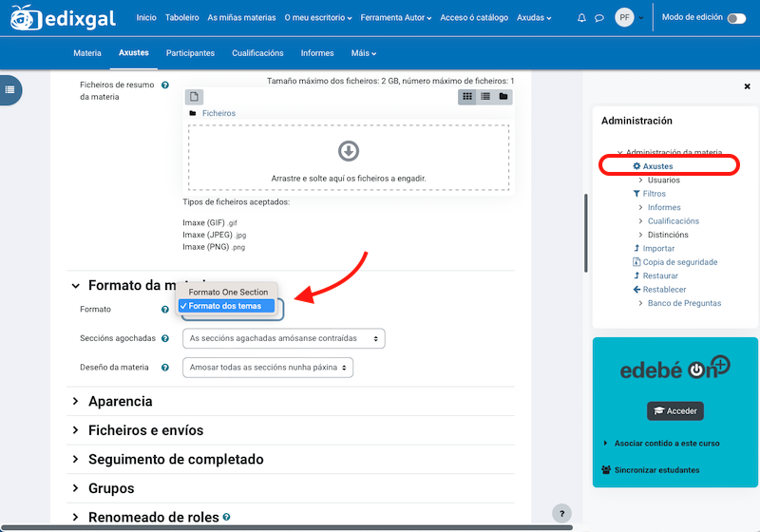Open the Axudas menu
The width and height of the screenshot is (760, 532).
(x=534, y=17)
